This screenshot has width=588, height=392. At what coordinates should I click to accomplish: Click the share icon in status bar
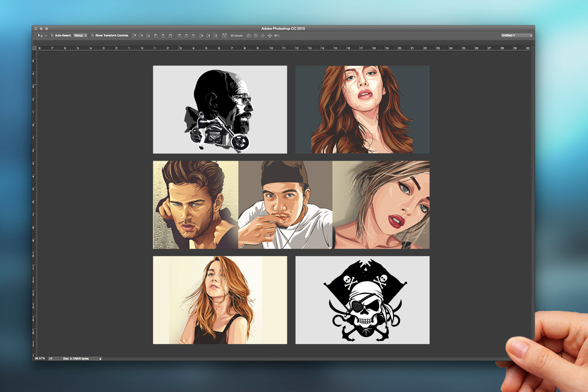51,358
